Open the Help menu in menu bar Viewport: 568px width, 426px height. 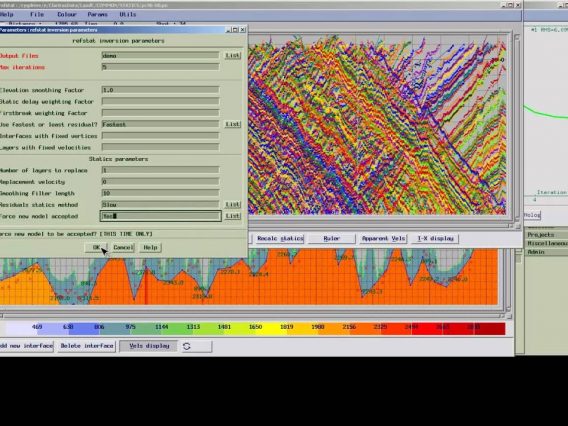click(7, 14)
